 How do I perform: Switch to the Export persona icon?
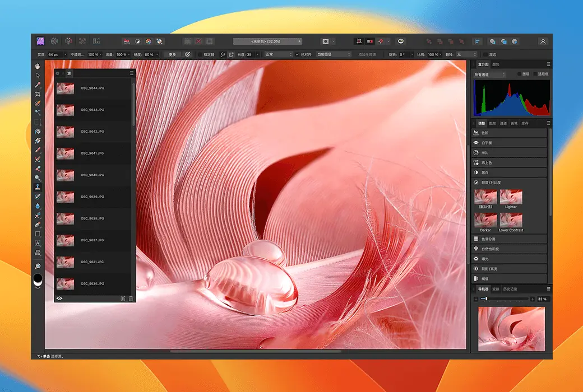tap(96, 41)
